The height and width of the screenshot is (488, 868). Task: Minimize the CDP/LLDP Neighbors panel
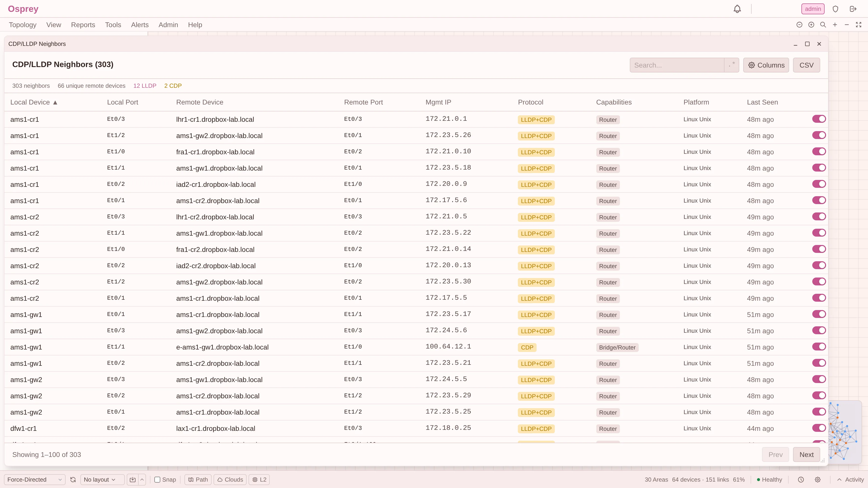coord(796,44)
